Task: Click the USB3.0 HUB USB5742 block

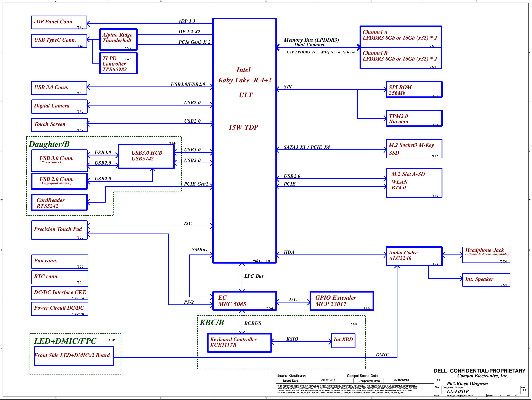Action: [x=146, y=157]
